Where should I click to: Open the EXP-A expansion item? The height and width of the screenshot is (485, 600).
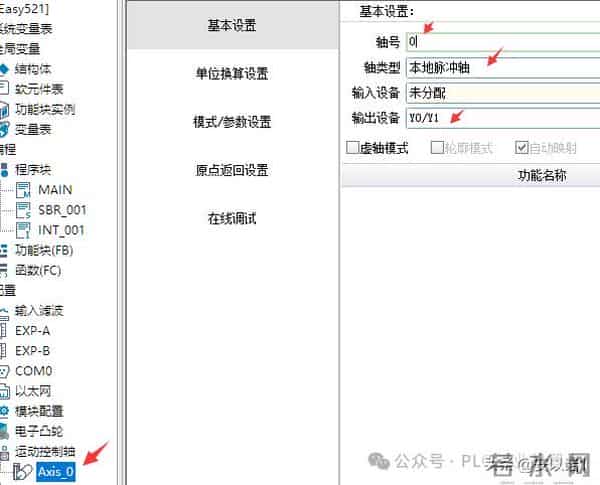coord(33,330)
